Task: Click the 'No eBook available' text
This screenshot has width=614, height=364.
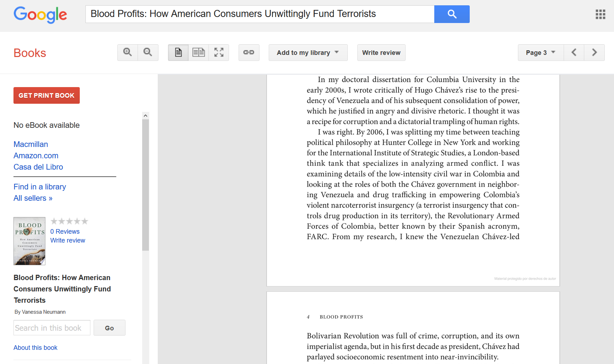Action: click(46, 125)
